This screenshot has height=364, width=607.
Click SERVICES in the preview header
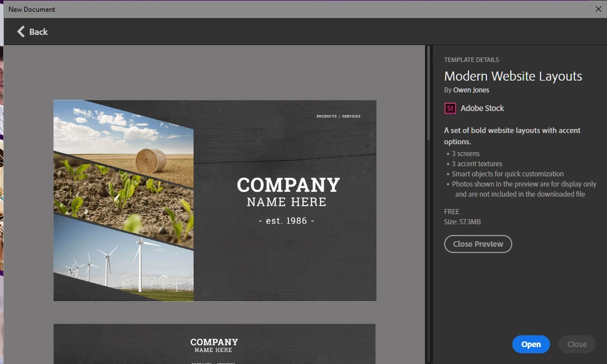[351, 117]
